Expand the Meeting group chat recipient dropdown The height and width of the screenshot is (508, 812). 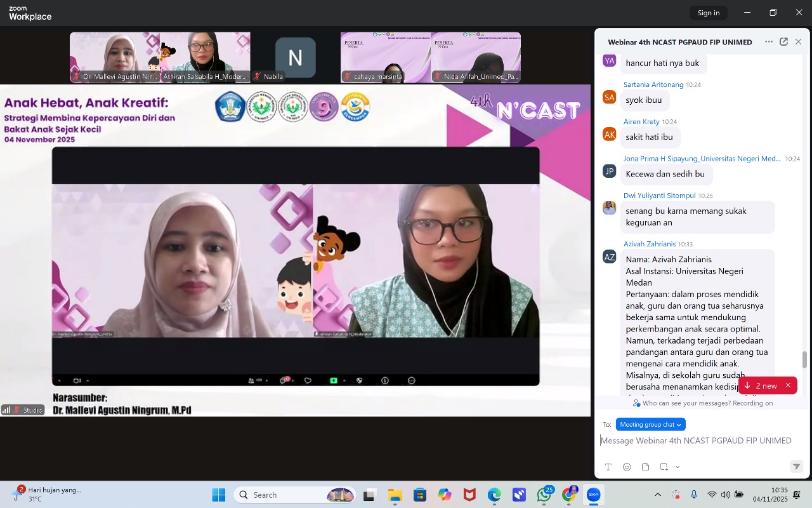point(650,424)
